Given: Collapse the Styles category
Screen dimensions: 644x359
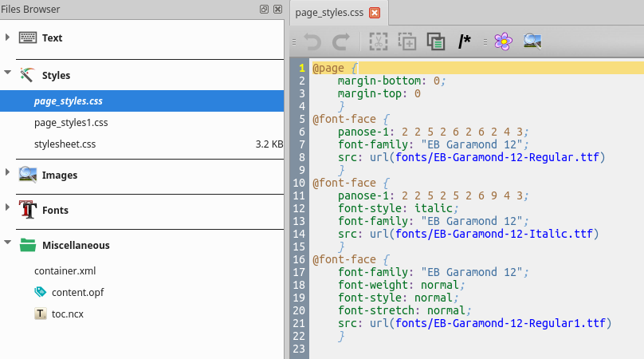Looking at the screenshot, I should [x=8, y=75].
